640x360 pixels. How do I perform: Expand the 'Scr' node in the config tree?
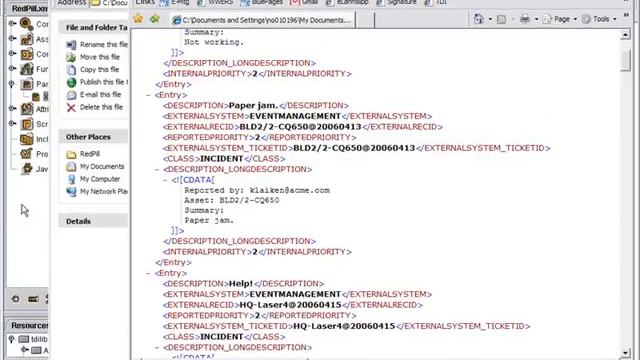(x=12, y=123)
